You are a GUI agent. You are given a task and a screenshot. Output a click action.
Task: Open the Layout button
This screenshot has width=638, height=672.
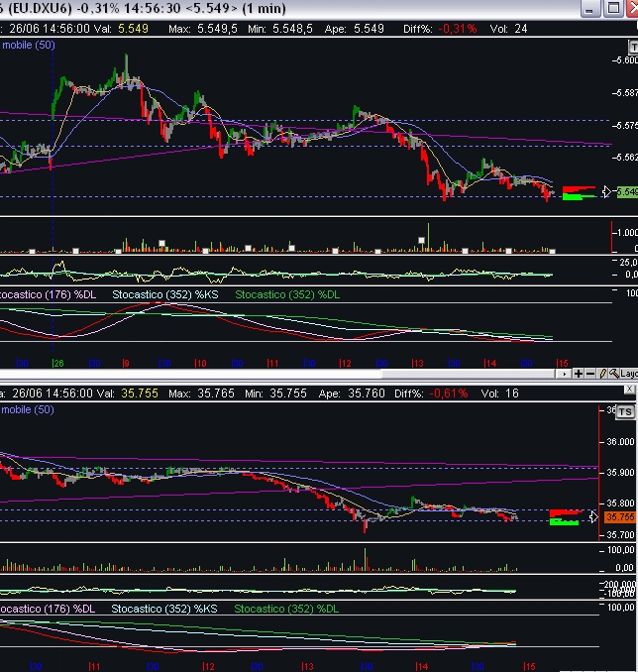click(628, 374)
